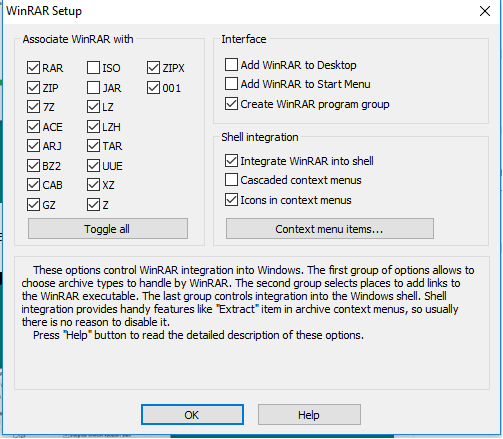
Task: Close the WinRAR Setup dialog
Action: point(485,11)
